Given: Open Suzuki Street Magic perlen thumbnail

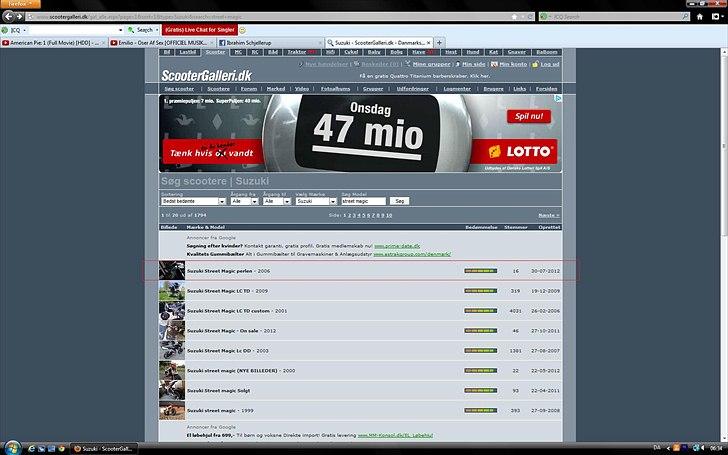Looking at the screenshot, I should pyautogui.click(x=172, y=271).
